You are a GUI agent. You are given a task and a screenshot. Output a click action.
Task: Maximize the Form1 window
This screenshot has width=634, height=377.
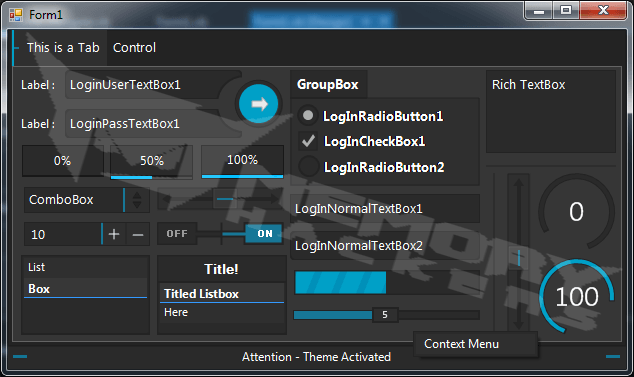(x=566, y=11)
